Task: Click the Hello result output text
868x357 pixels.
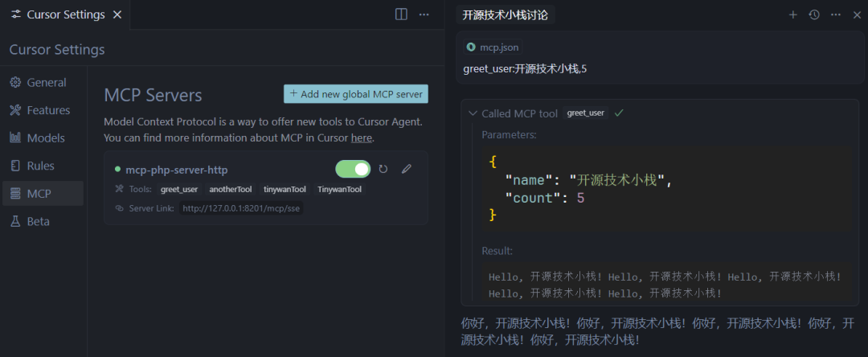Action: pyautogui.click(x=665, y=285)
